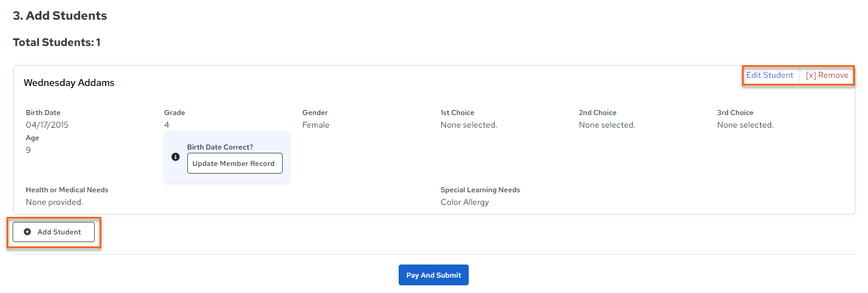
Task: Submit using Pay And Submit button
Action: pos(434,275)
